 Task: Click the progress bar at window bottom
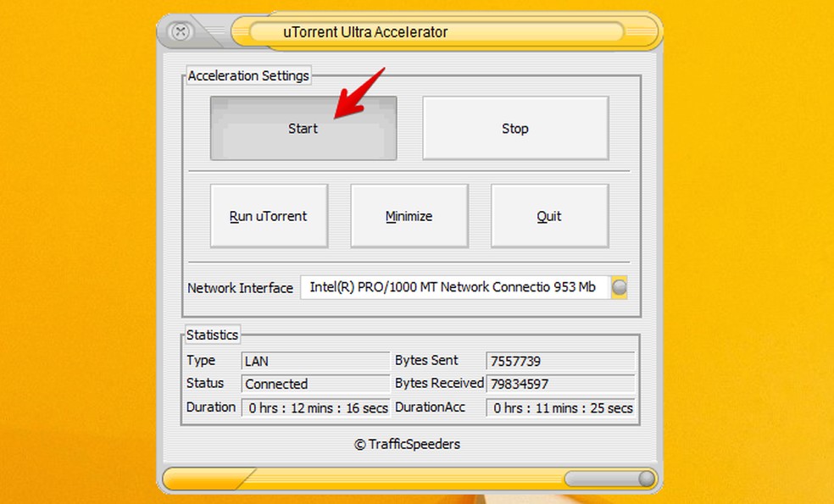[409, 479]
